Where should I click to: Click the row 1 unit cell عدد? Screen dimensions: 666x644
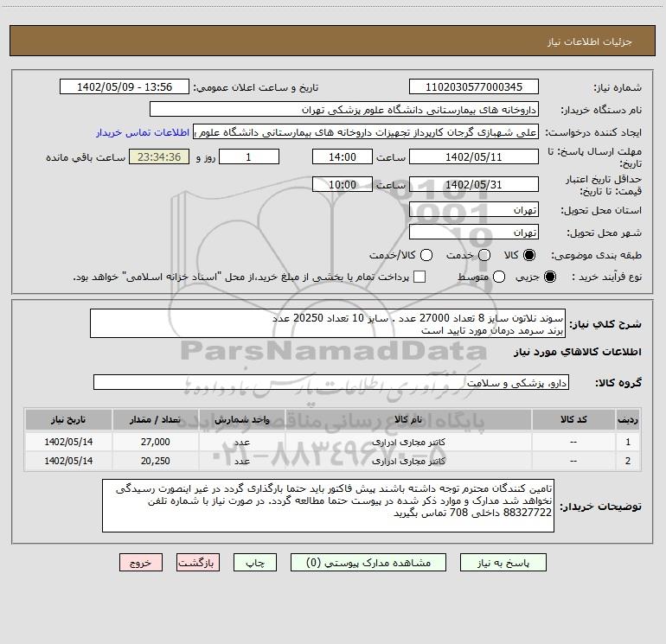pos(242,442)
